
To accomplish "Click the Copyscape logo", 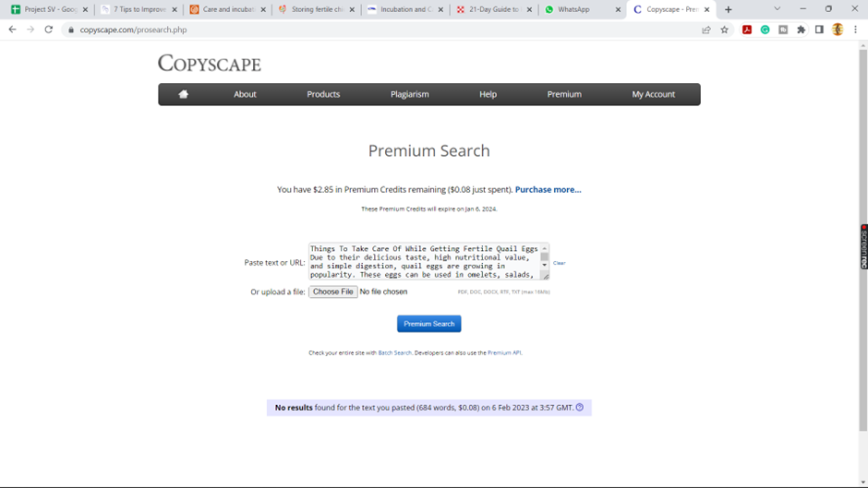I will 210,64.
